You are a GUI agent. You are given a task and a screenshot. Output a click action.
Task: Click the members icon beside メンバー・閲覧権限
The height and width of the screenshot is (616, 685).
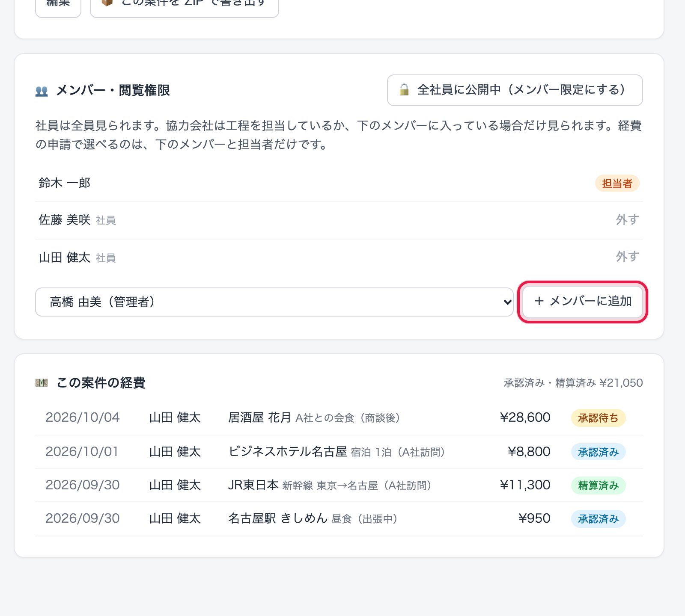click(x=42, y=91)
